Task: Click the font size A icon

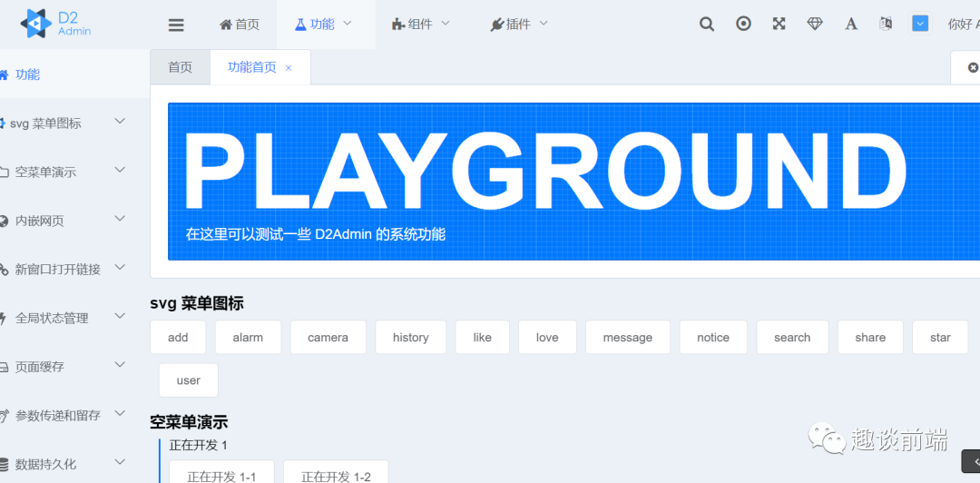Action: point(850,24)
